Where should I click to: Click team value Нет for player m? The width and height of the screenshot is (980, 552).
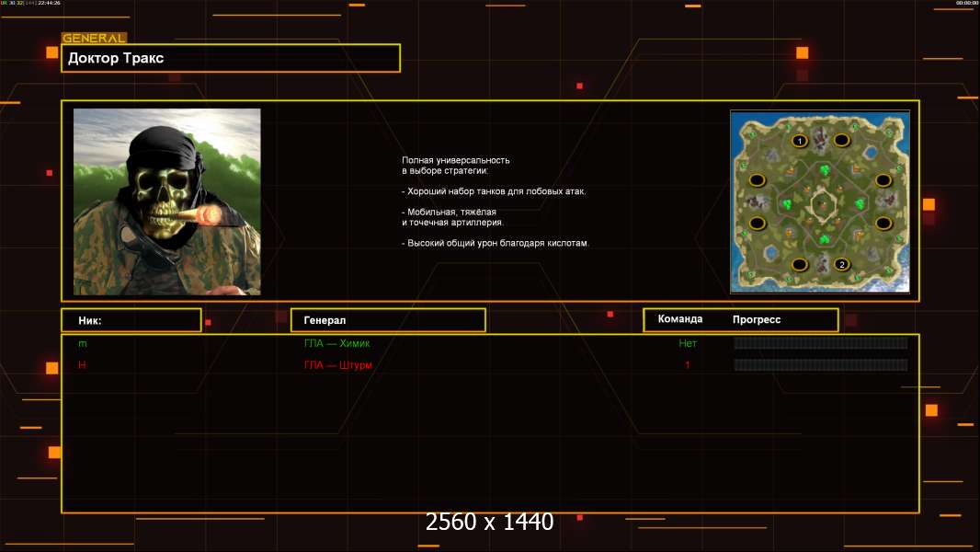click(x=688, y=343)
